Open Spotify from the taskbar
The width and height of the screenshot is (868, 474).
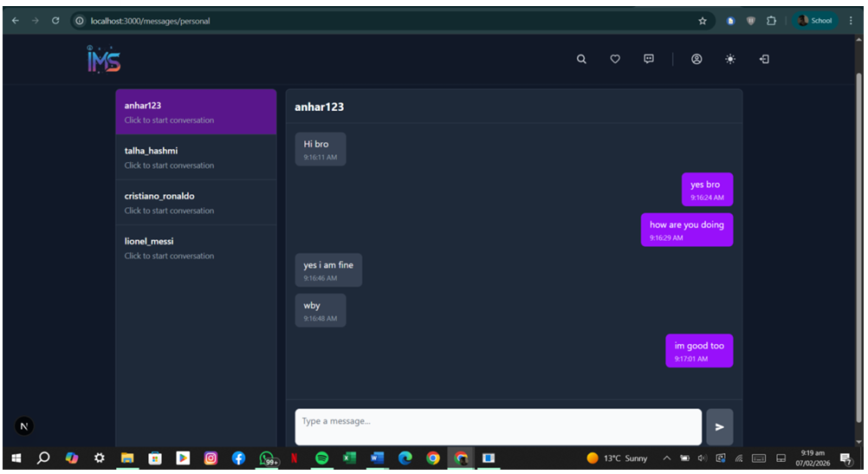click(322, 458)
